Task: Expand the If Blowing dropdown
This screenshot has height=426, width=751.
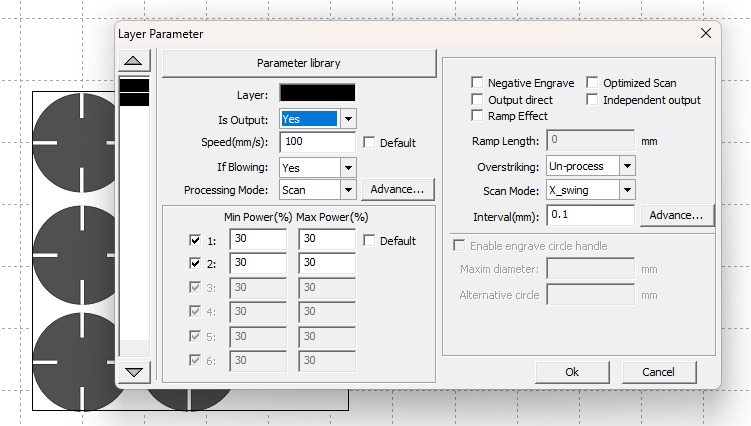Action: [x=349, y=168]
